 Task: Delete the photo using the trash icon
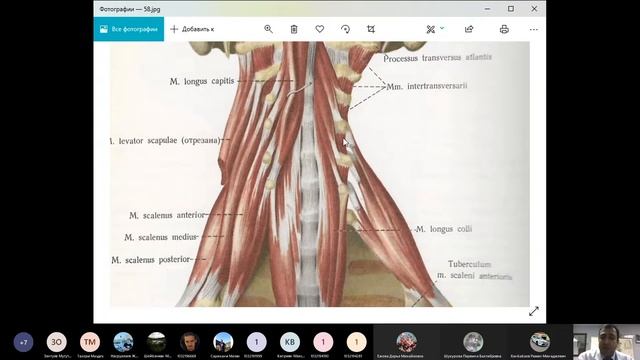(294, 29)
